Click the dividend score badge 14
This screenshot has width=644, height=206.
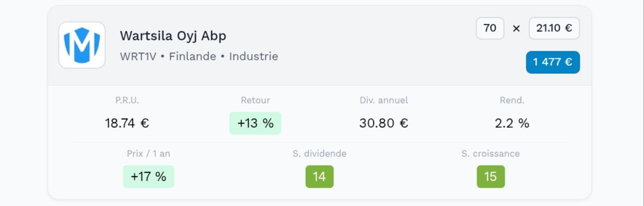pos(319,176)
